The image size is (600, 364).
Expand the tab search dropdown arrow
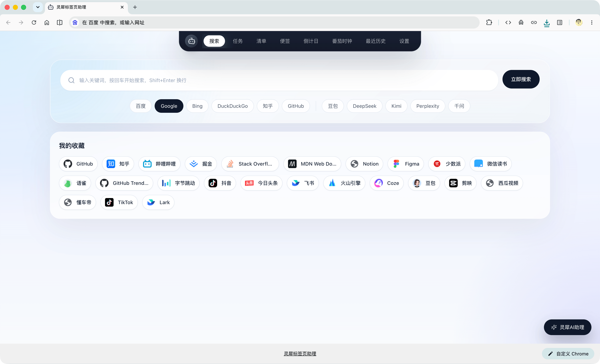click(x=38, y=7)
